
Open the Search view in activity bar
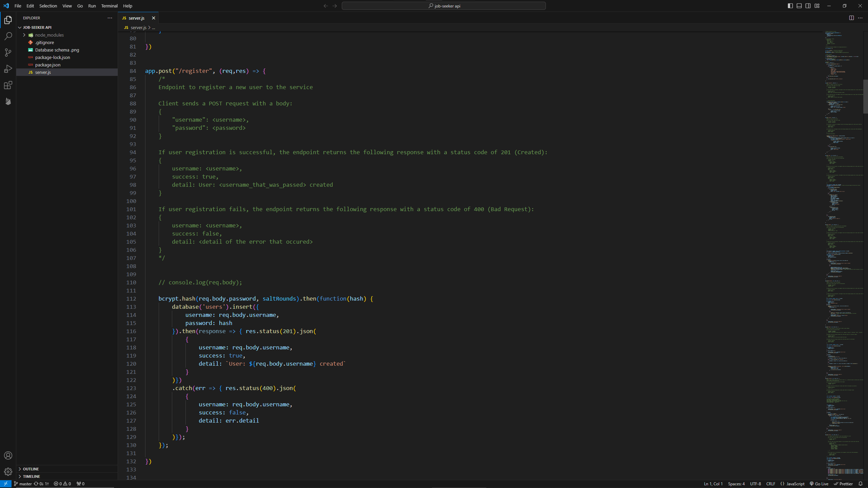[8, 36]
